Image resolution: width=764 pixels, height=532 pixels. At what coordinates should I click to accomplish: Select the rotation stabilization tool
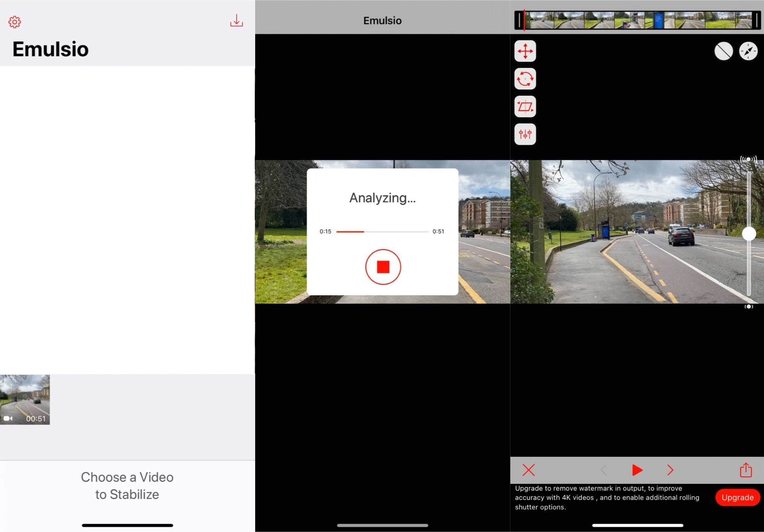525,79
